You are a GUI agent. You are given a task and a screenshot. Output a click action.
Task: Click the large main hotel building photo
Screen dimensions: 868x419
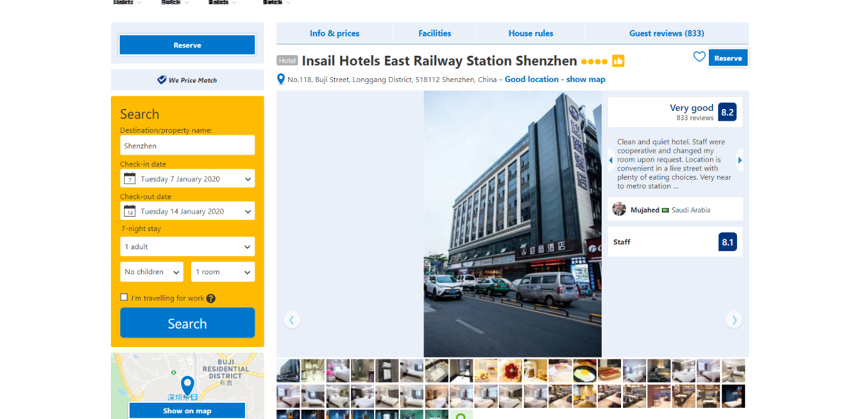point(513,224)
